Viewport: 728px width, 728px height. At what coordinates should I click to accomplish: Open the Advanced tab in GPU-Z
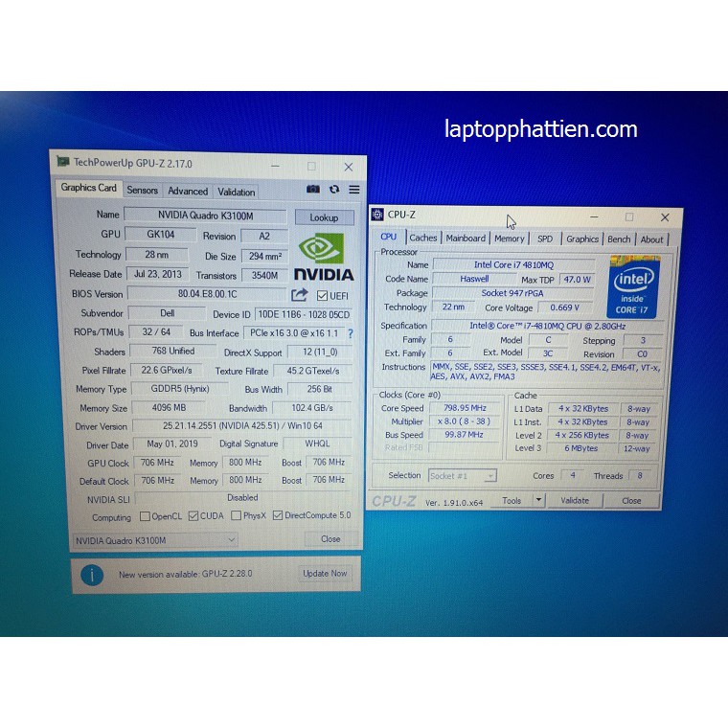click(x=188, y=192)
